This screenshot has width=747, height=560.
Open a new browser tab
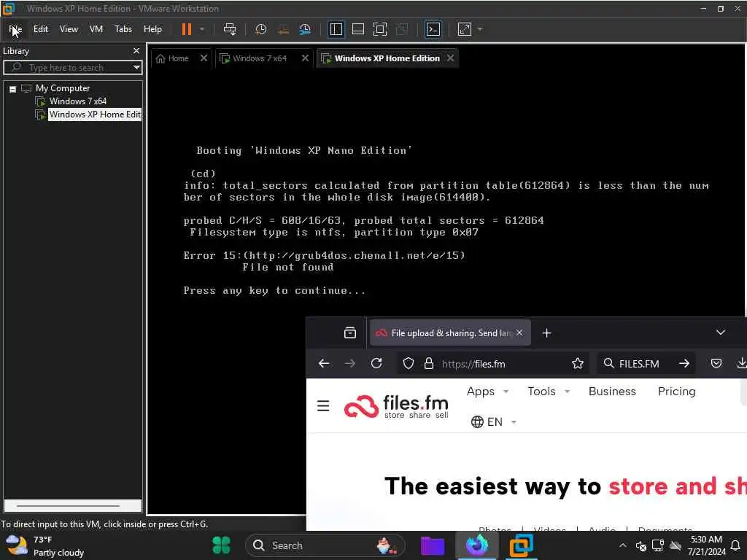(x=547, y=332)
